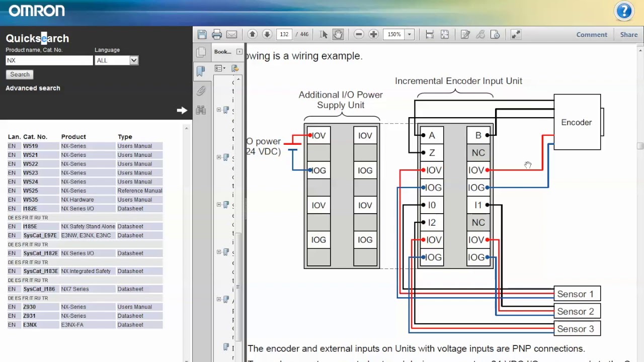Image resolution: width=644 pixels, height=362 pixels.
Task: Expand the bookmark starting with letter A
Action: coord(219,299)
